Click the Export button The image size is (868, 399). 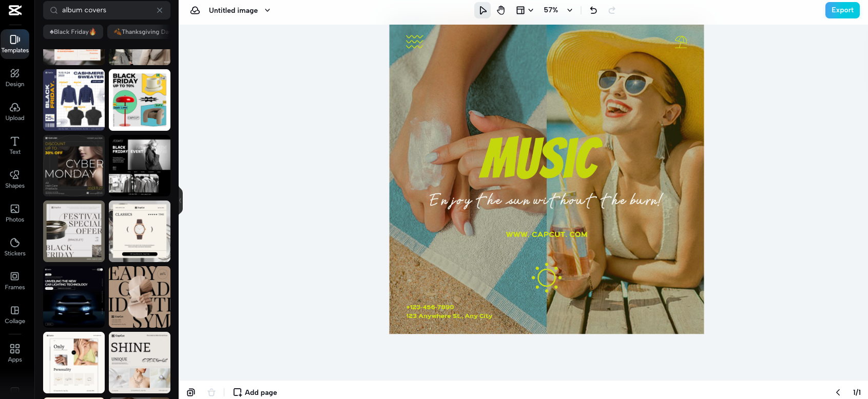coord(842,10)
